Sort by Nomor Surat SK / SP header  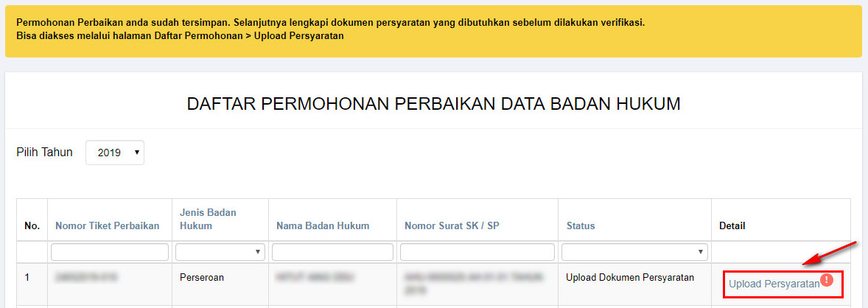coord(452,225)
